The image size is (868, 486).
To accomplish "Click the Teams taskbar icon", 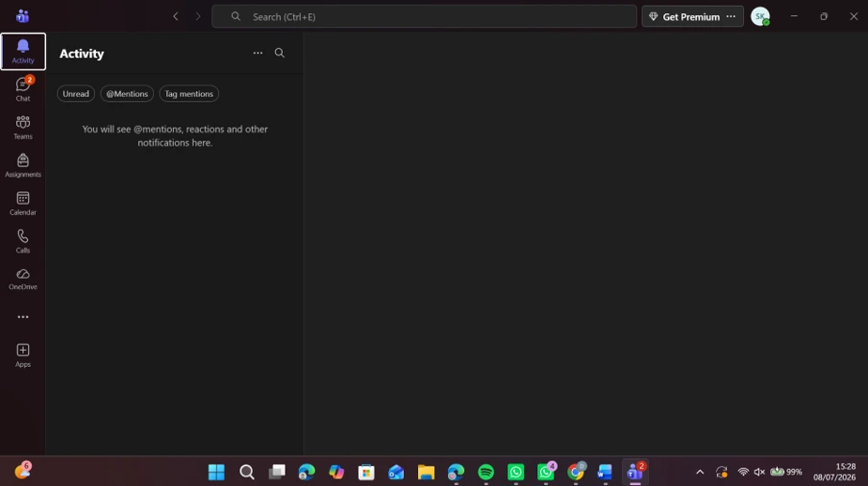I will [x=635, y=472].
